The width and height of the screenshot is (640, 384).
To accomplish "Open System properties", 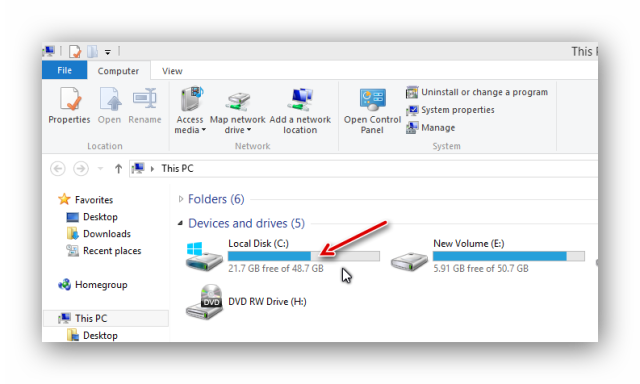I will click(450, 110).
